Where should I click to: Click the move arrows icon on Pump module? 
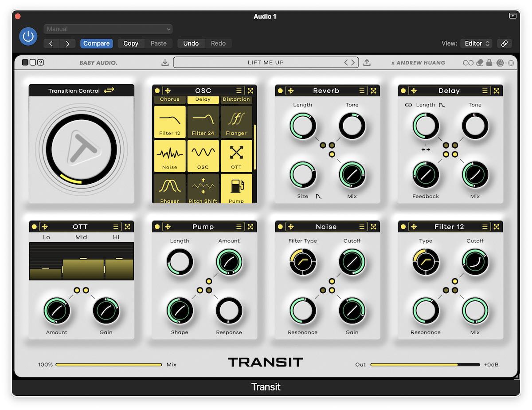[x=168, y=227]
